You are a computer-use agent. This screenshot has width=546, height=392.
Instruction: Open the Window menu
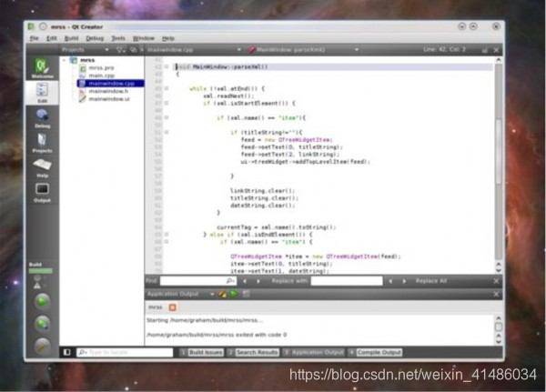pos(144,38)
